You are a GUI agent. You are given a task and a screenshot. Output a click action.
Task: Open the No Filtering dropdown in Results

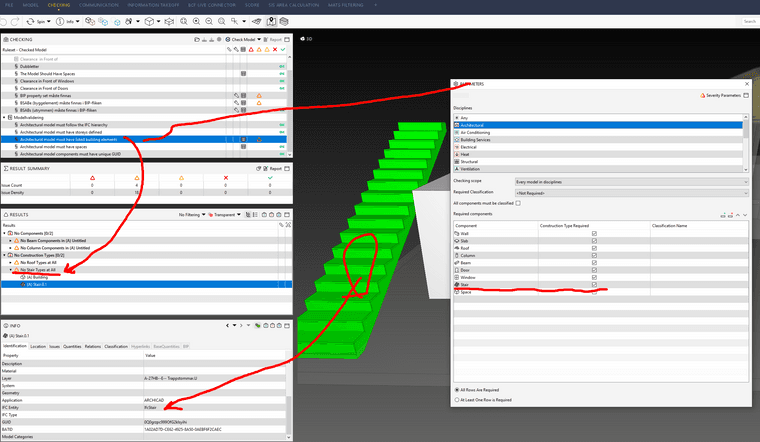pos(192,215)
